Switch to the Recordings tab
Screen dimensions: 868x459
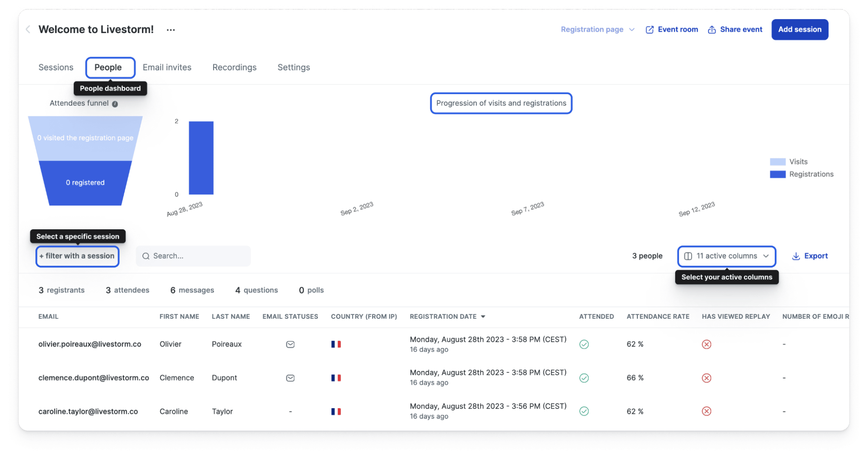(x=234, y=67)
